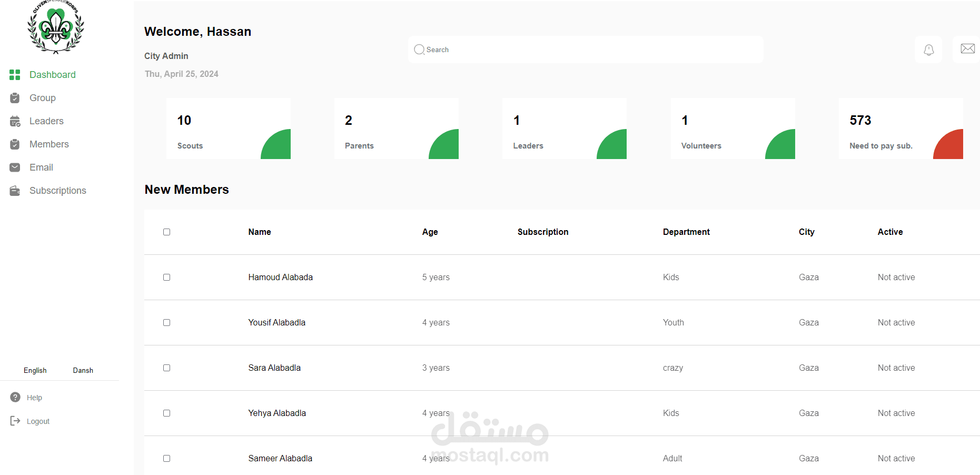This screenshot has height=475, width=980.
Task: Toggle the select-all checkbox in table header
Action: click(167, 232)
